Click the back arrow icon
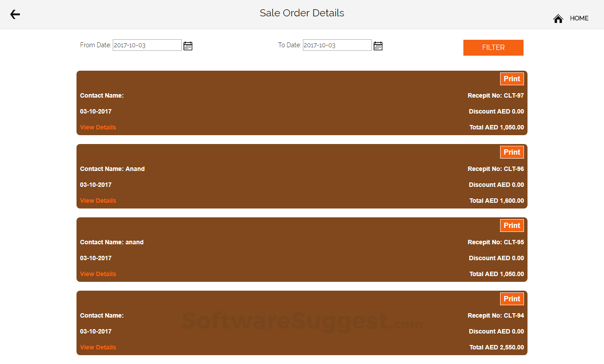604x364 pixels. tap(15, 14)
